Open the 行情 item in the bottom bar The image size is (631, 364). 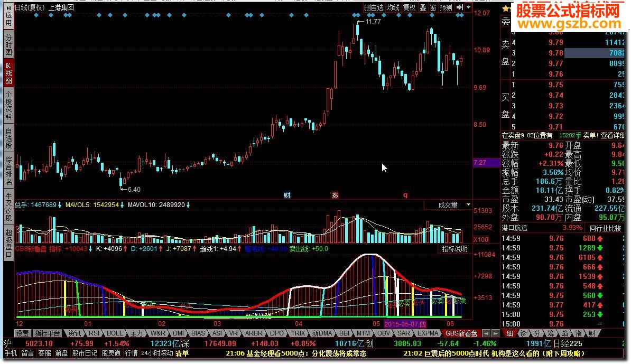pos(131,353)
